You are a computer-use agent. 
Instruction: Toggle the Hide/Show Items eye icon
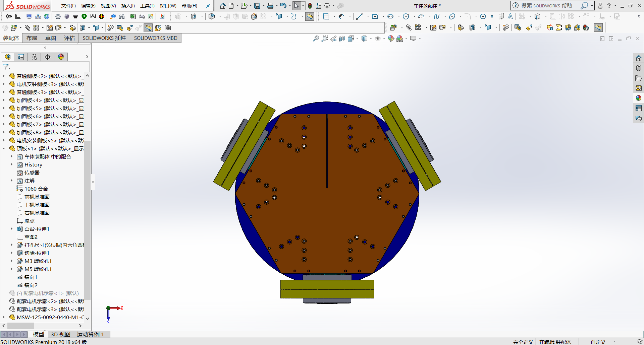[x=378, y=39]
